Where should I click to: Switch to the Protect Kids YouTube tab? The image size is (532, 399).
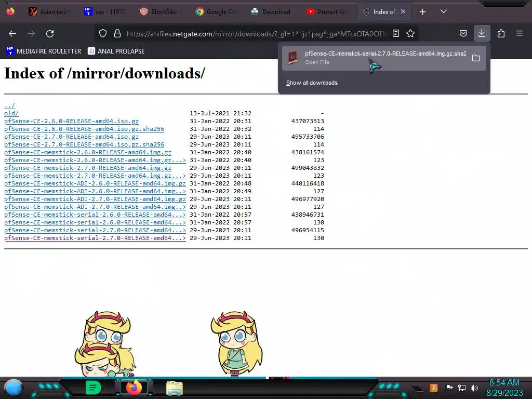tap(327, 12)
